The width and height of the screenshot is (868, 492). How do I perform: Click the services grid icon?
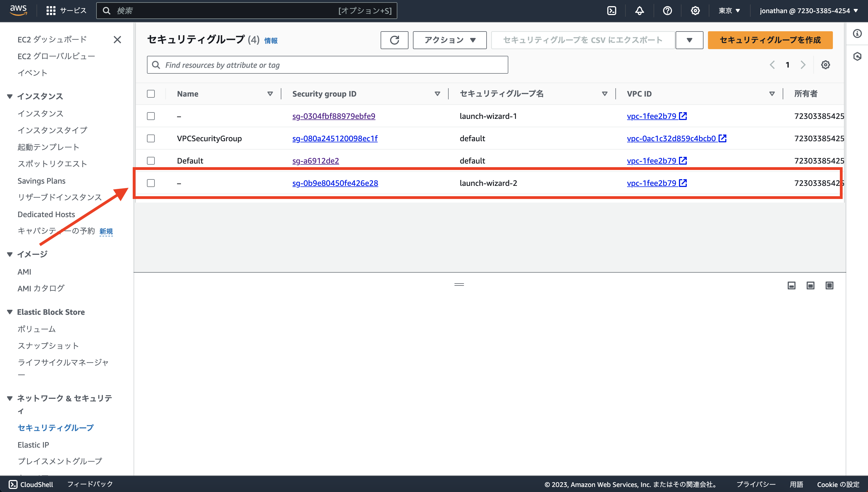51,10
